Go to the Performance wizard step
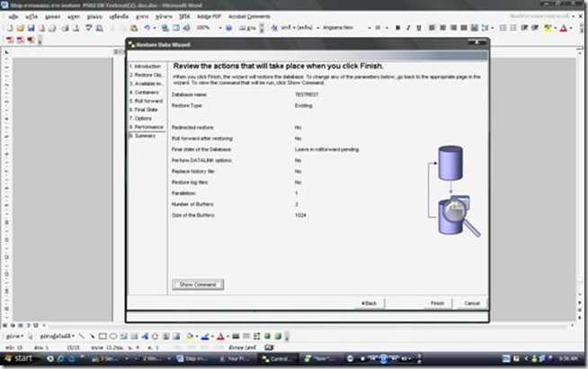This screenshot has width=588, height=369. [x=147, y=127]
